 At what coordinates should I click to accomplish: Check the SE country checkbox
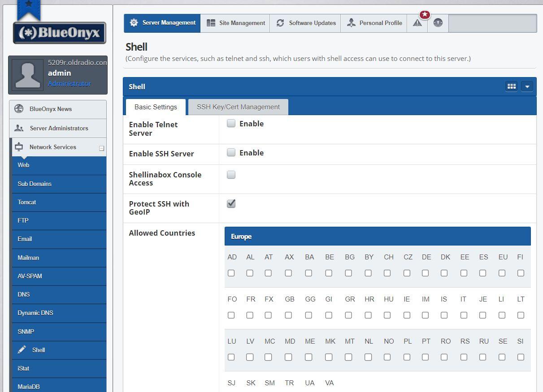tap(502, 357)
